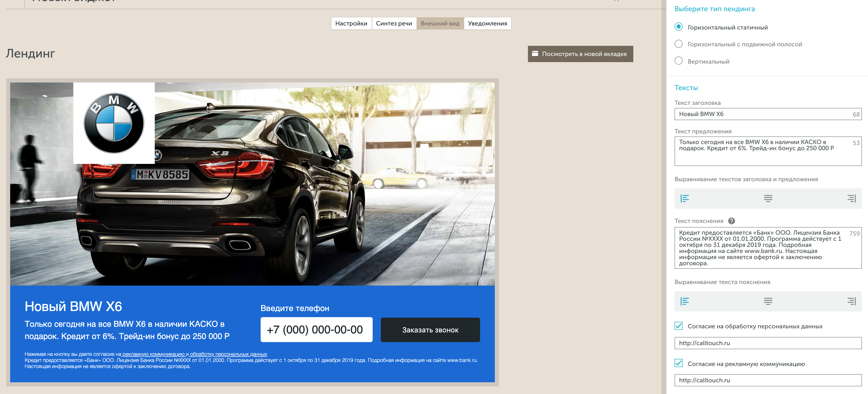
Task: Center-align the explanation text
Action: [x=768, y=301]
